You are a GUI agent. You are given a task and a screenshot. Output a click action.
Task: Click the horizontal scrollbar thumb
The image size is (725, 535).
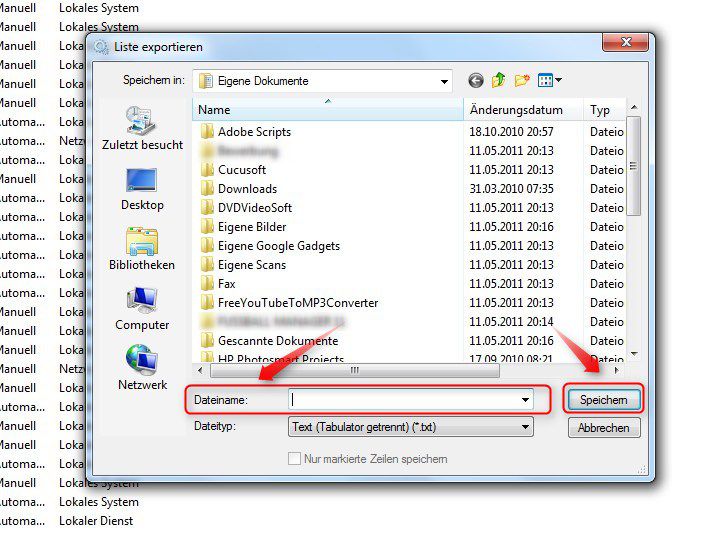[x=355, y=370]
